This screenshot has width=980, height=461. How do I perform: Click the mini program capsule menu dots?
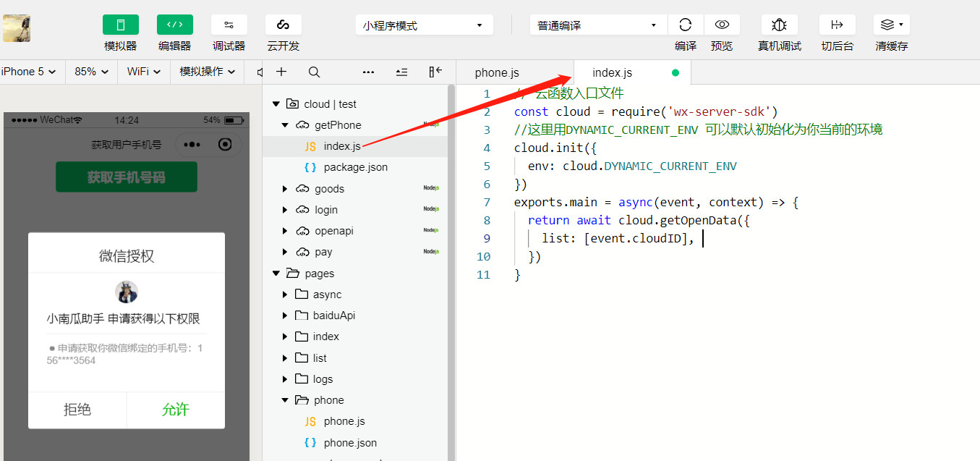point(192,145)
